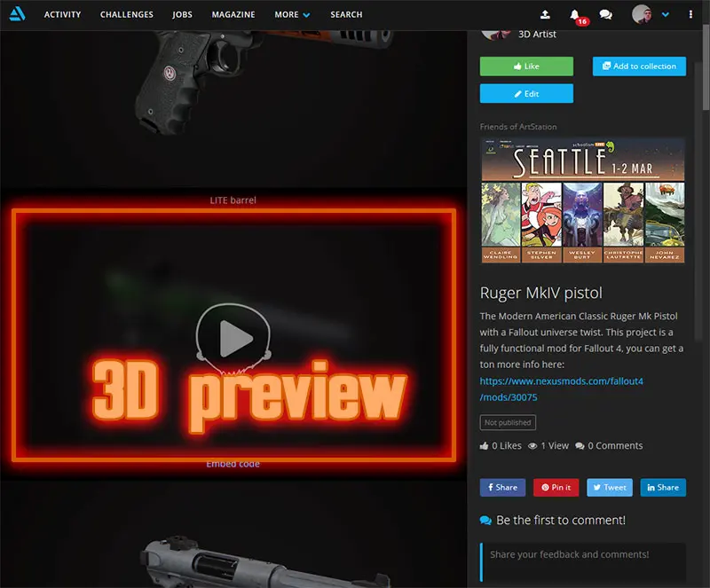Open the upload artwork icon

(x=545, y=14)
